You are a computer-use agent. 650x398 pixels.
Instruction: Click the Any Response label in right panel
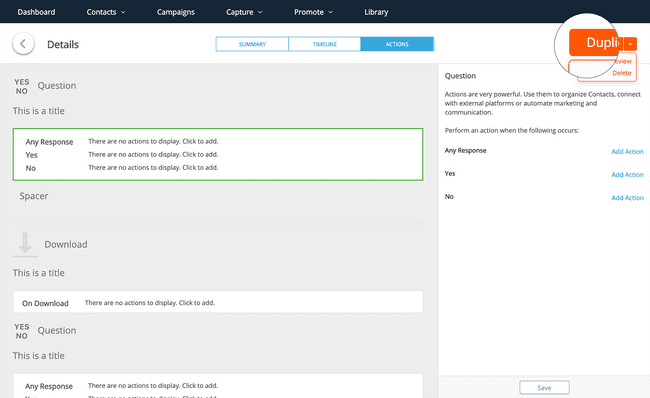point(466,150)
